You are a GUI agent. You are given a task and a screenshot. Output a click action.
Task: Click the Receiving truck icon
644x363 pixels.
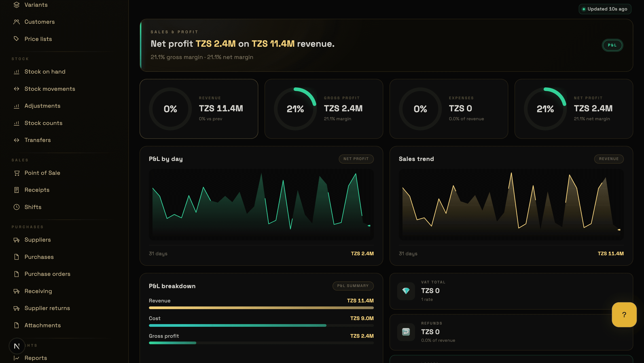tap(17, 291)
